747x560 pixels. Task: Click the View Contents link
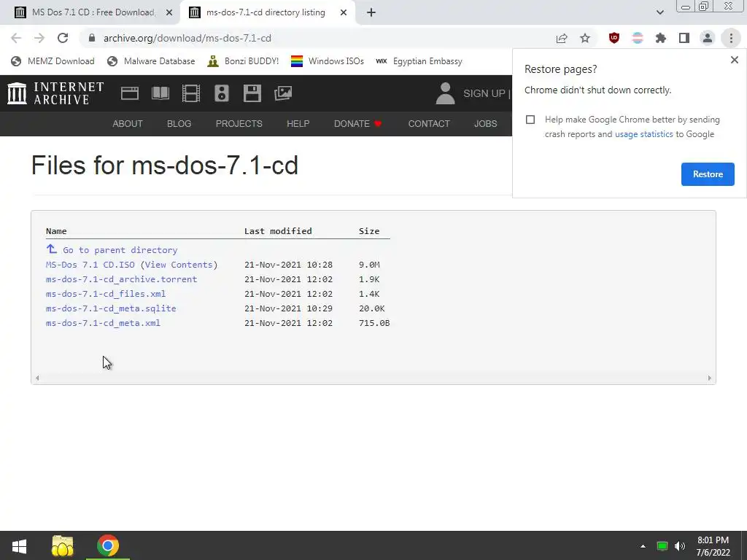pos(179,265)
